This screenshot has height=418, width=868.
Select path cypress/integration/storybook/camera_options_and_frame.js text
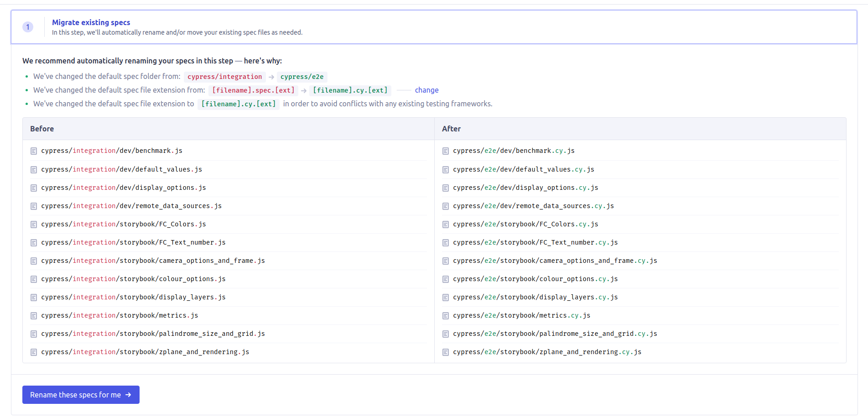pos(153,261)
